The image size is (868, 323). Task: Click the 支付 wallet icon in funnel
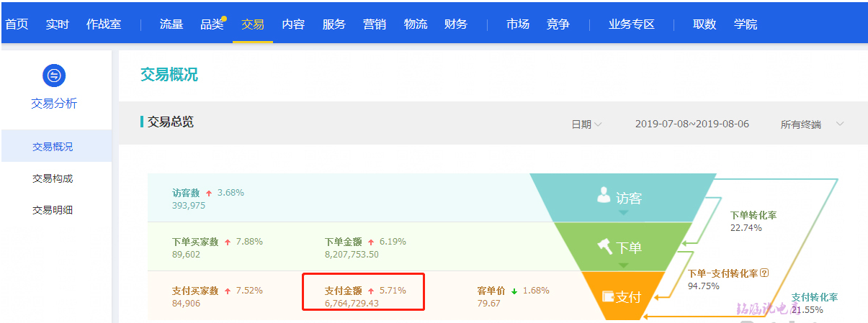pyautogui.click(x=608, y=296)
